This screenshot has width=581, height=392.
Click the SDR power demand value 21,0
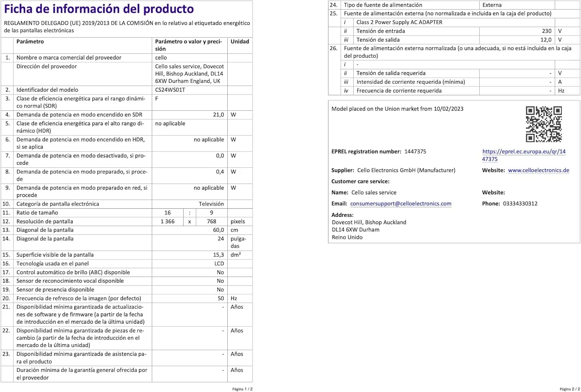pyautogui.click(x=218, y=115)
